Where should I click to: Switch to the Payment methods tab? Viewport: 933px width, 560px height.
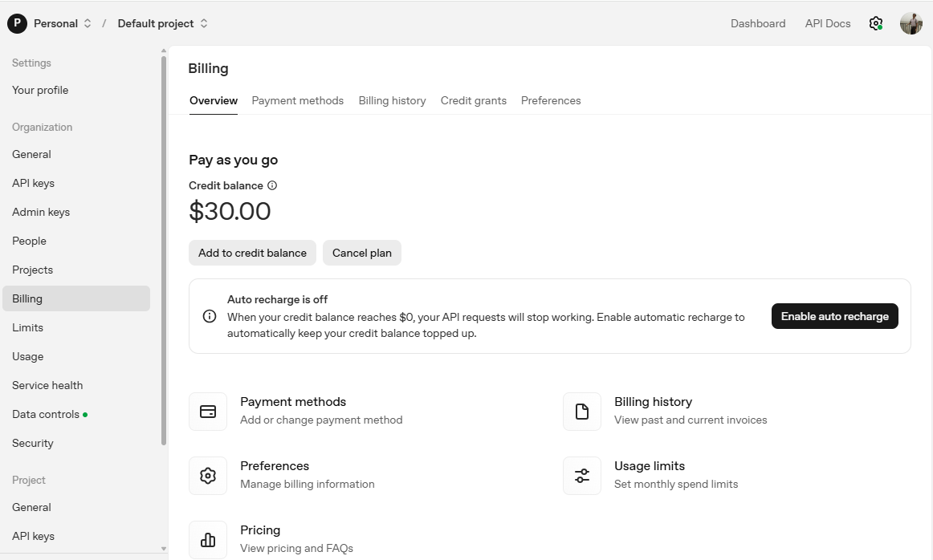coord(297,100)
